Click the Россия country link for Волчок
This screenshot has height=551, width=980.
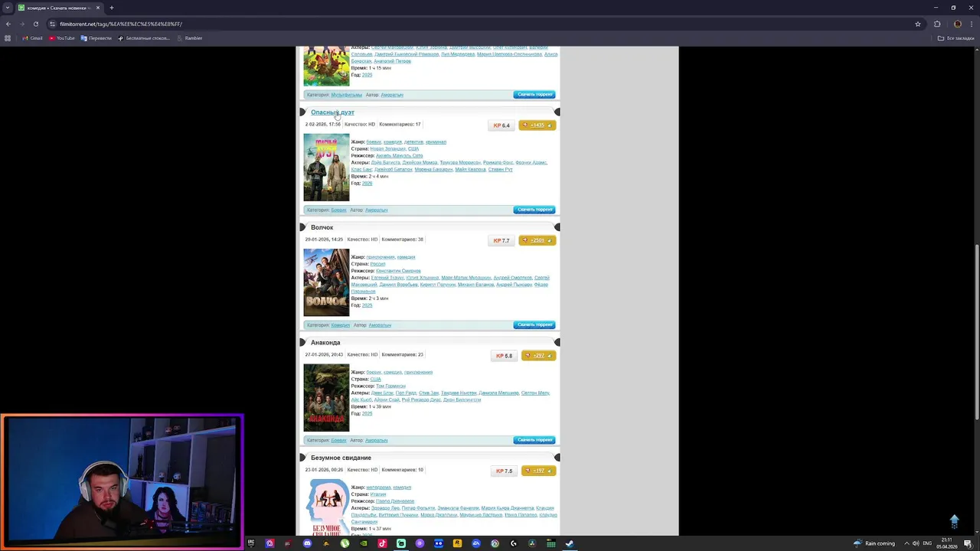377,264
